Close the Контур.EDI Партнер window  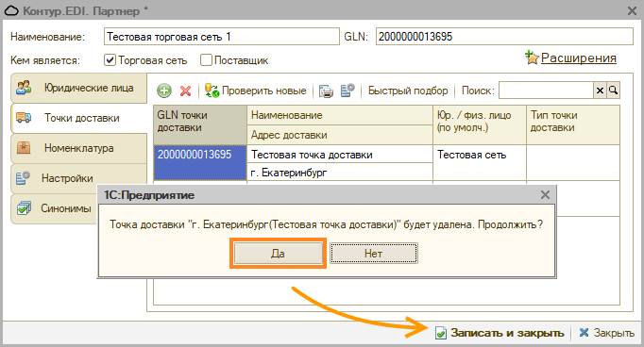(632, 10)
